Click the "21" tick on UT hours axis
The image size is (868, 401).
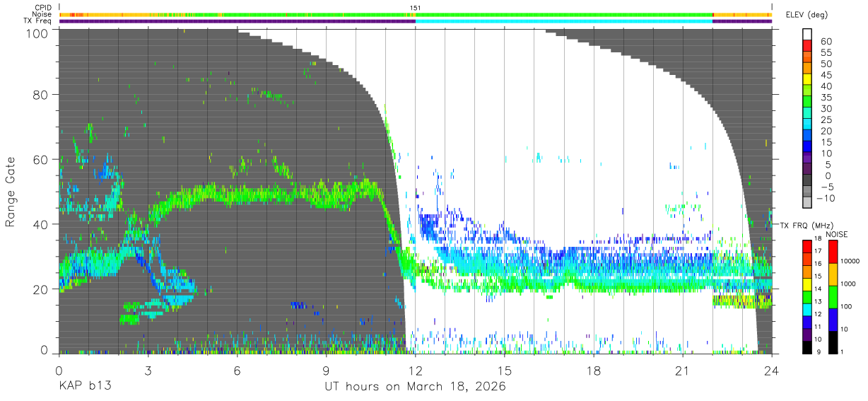pyautogui.click(x=683, y=371)
